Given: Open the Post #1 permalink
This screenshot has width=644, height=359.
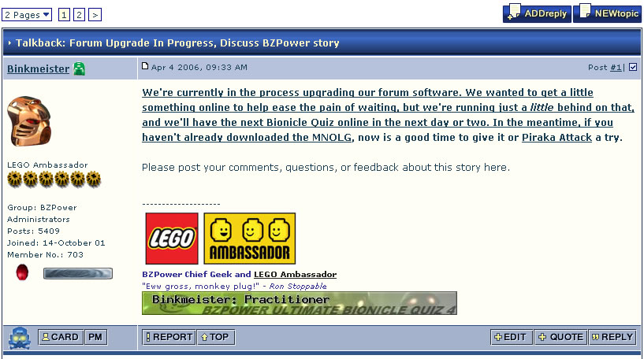Looking at the screenshot, I should [x=616, y=68].
